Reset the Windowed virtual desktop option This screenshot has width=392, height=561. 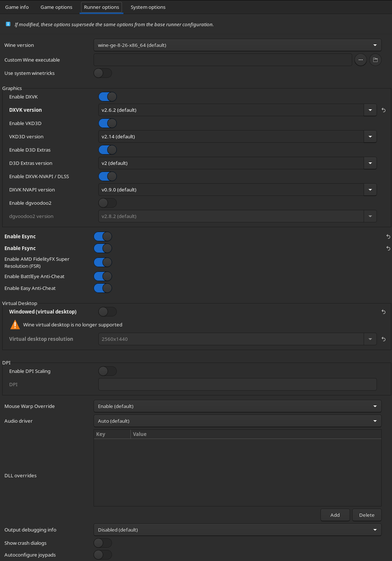point(384,312)
